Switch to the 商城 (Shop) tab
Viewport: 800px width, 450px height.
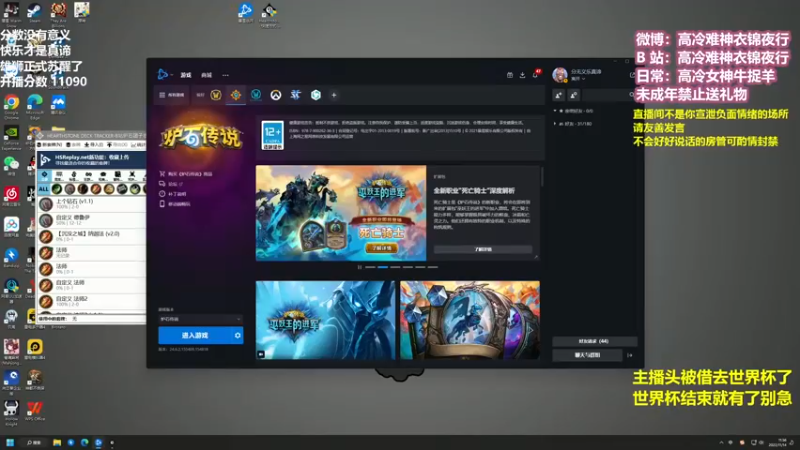[x=206, y=75]
